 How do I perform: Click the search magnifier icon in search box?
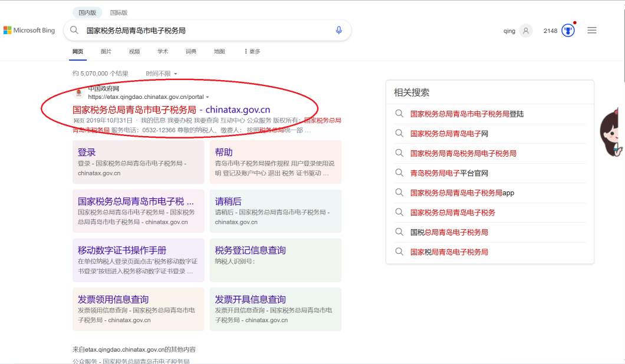point(74,30)
